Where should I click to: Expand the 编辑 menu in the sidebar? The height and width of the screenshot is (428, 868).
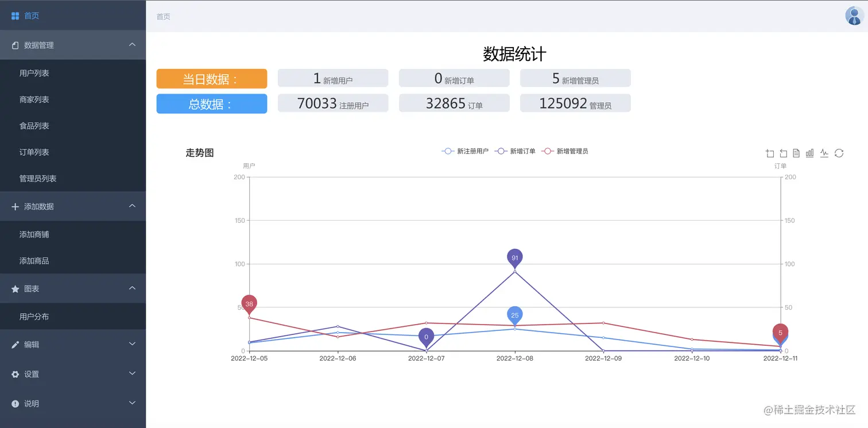tap(73, 344)
